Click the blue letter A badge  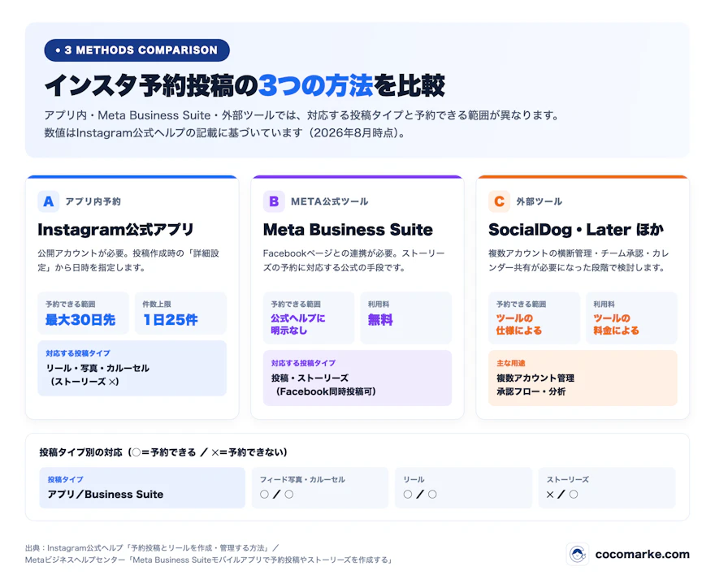pos(48,201)
